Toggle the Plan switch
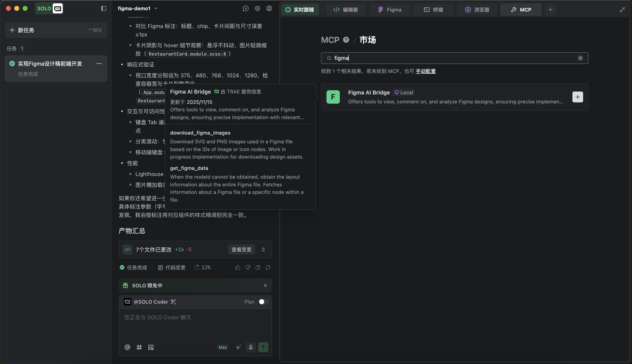This screenshot has height=364, width=632. tap(263, 302)
